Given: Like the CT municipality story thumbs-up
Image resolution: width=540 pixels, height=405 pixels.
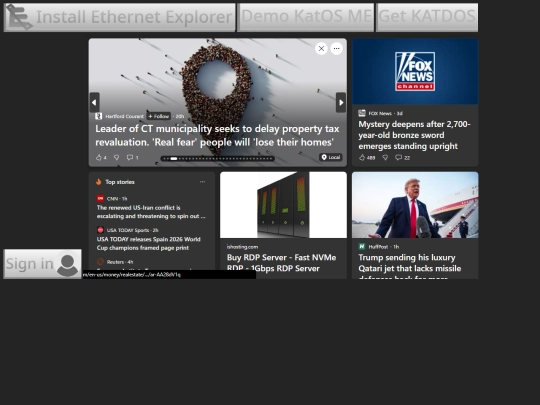Looking at the screenshot, I should pyautogui.click(x=101, y=158).
